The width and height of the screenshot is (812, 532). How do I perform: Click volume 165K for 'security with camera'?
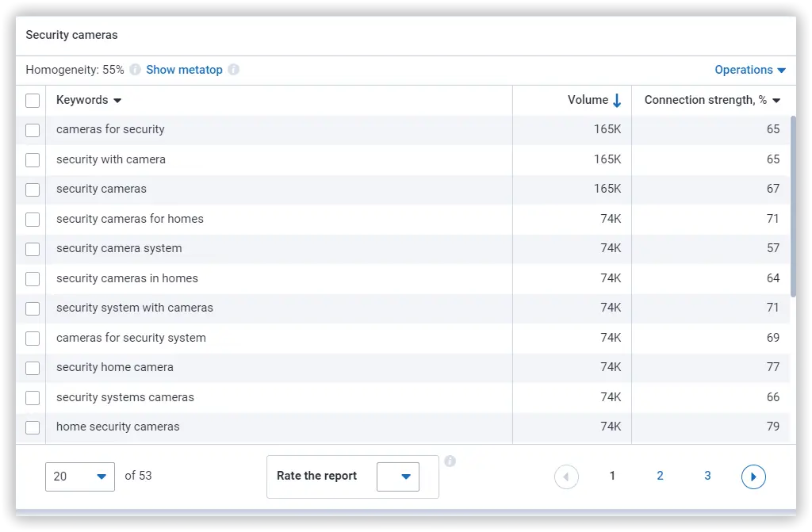tap(607, 159)
